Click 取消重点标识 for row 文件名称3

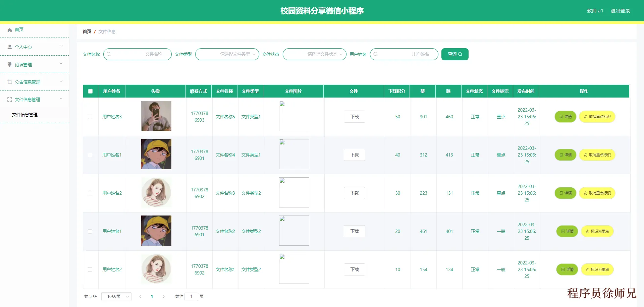tap(597, 193)
